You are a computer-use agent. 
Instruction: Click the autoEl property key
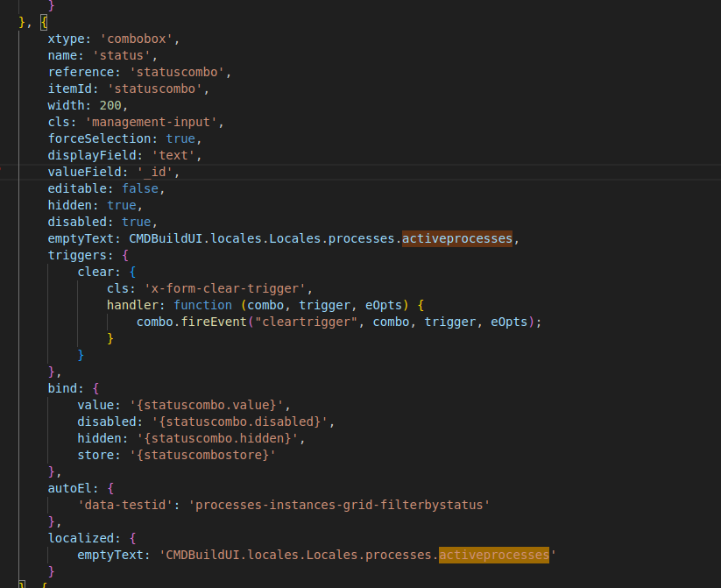pyautogui.click(x=70, y=488)
